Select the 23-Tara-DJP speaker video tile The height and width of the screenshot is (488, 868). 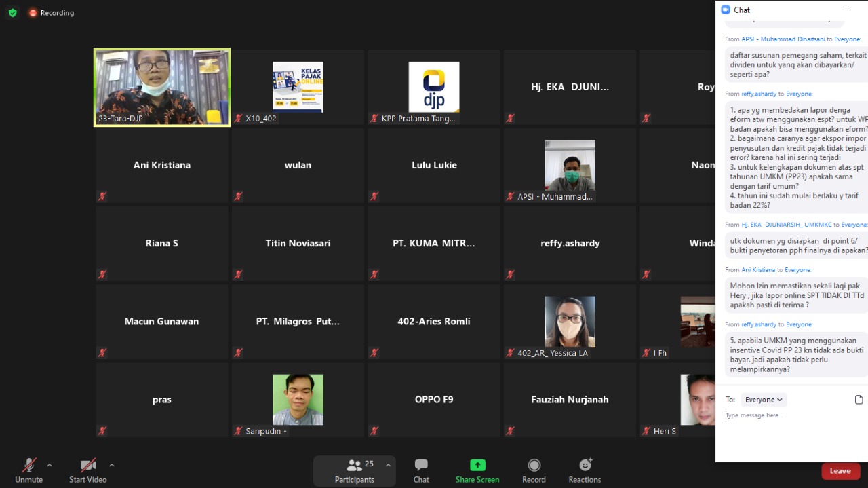(162, 87)
